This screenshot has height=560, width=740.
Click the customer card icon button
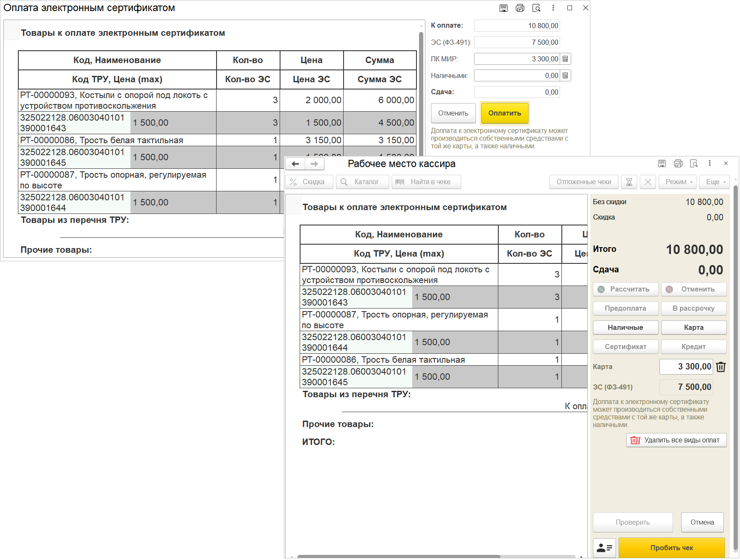tap(604, 548)
